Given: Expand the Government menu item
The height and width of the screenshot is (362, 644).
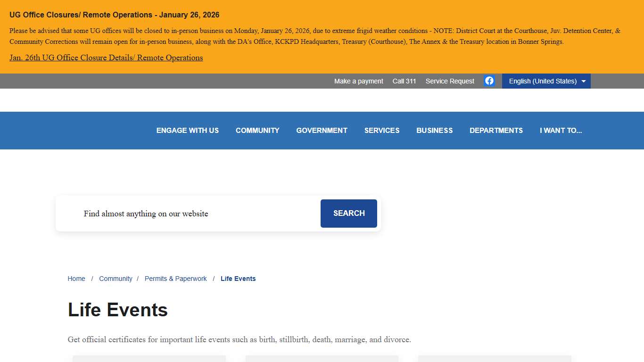Looking at the screenshot, I should (x=322, y=131).
